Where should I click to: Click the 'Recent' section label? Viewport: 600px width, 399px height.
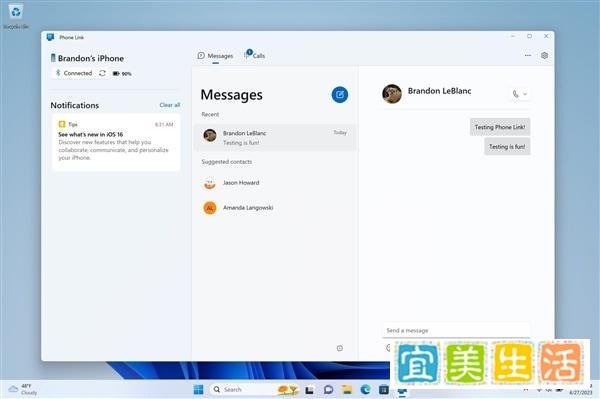coord(210,114)
